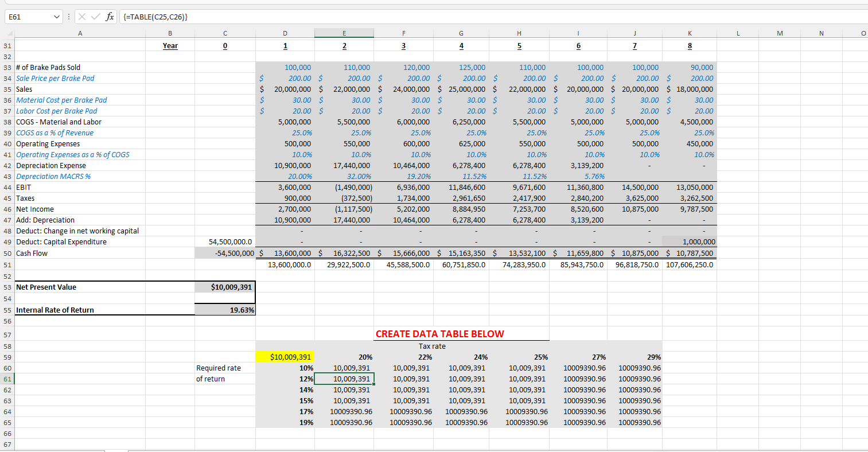This screenshot has width=868, height=452.
Task: Select the 'Net Income' row label
Action: [x=35, y=209]
